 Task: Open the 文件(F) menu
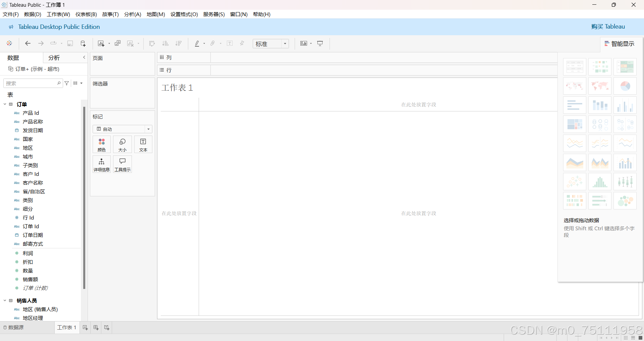coord(11,14)
